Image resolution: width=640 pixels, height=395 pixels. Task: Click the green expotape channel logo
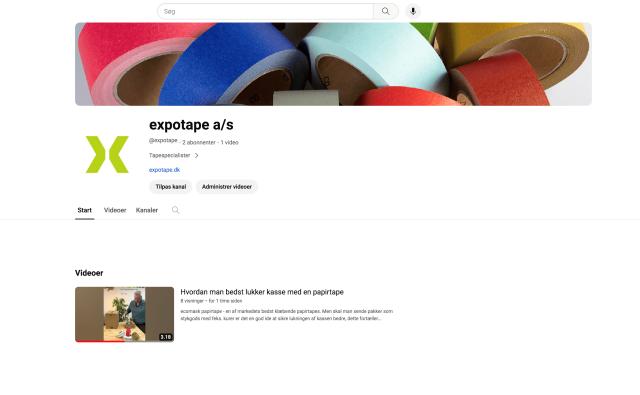tap(107, 155)
